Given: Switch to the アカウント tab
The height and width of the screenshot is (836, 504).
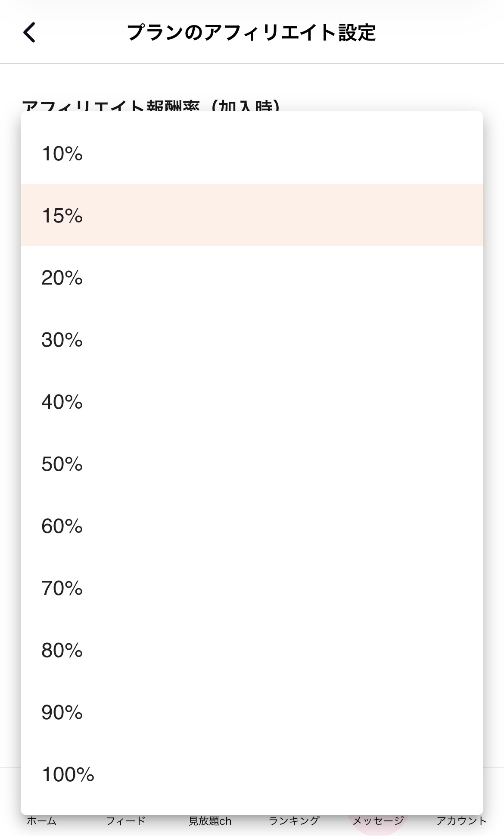Looking at the screenshot, I should (462, 821).
